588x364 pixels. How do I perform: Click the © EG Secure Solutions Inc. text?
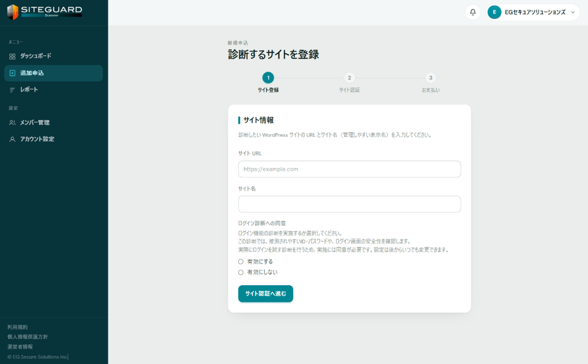[x=38, y=357]
